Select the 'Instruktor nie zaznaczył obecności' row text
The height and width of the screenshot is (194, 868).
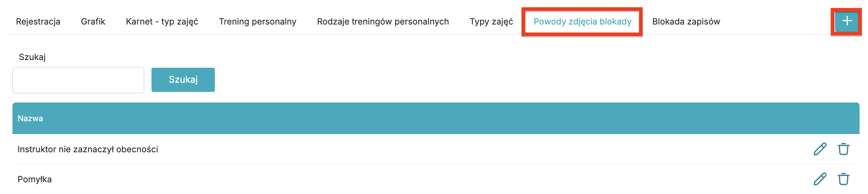point(88,149)
